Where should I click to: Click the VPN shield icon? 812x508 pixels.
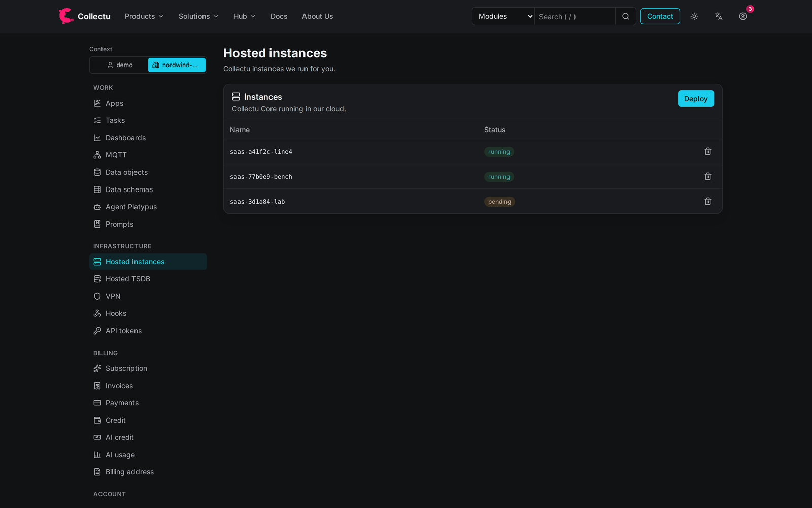pyautogui.click(x=97, y=296)
